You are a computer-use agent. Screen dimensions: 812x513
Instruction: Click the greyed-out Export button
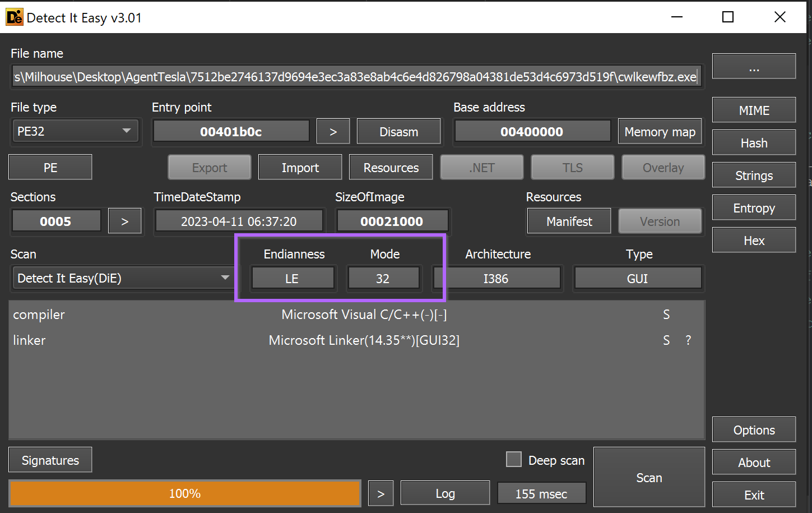point(209,167)
